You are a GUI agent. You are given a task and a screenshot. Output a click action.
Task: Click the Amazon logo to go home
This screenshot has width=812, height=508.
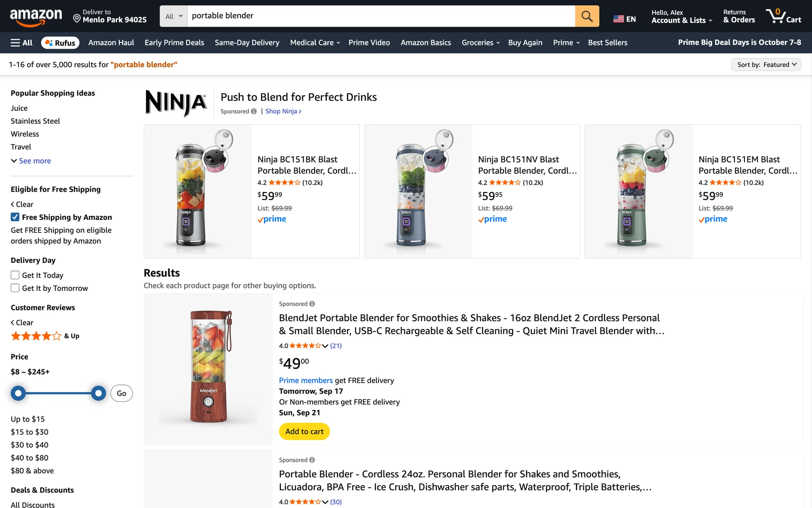(36, 17)
